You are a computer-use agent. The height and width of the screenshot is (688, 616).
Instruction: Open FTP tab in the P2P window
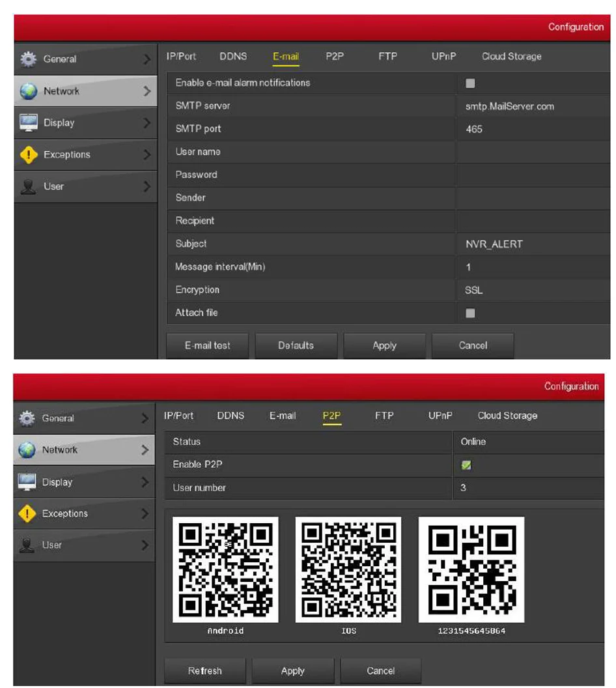click(384, 416)
